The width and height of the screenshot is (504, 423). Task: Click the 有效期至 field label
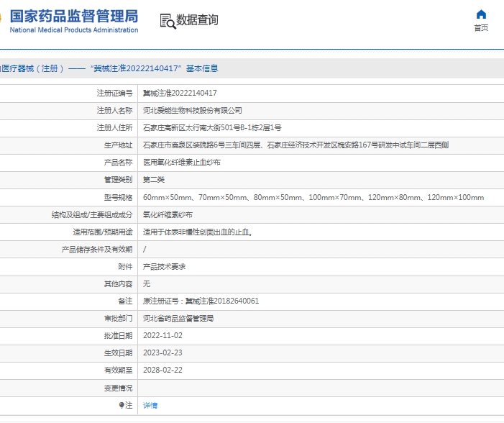(119, 370)
